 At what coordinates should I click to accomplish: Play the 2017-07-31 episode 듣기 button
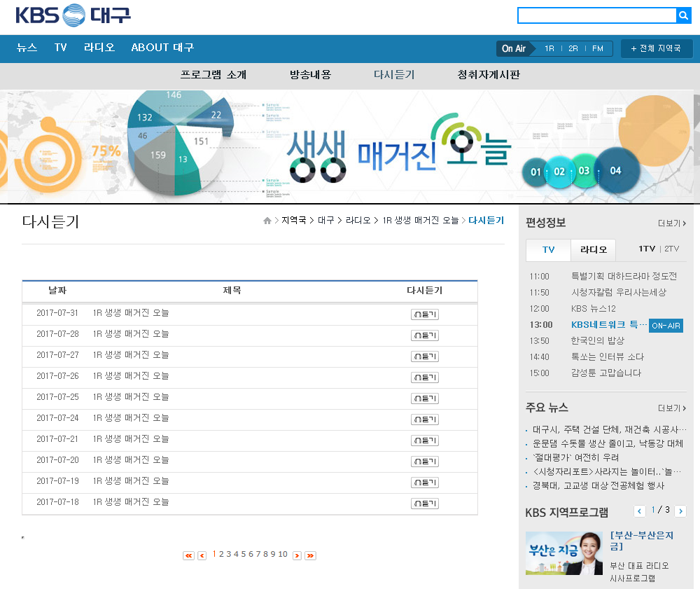pyautogui.click(x=425, y=314)
